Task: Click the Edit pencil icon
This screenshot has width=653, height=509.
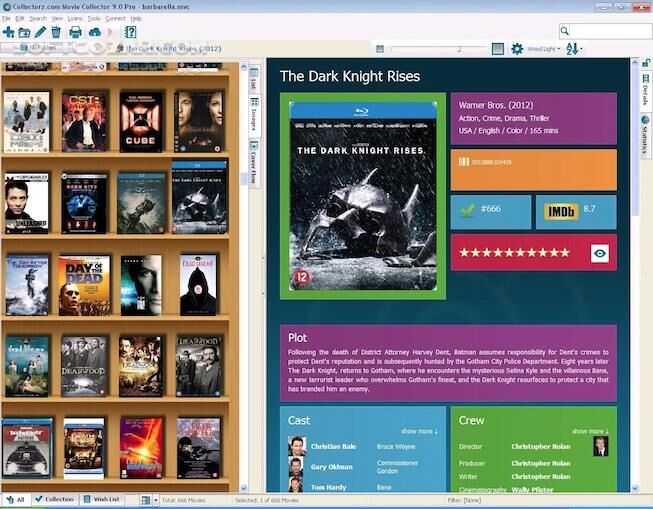Action: pyautogui.click(x=40, y=32)
